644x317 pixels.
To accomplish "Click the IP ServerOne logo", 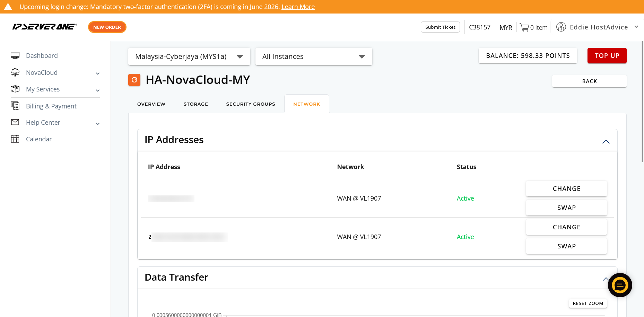I will click(x=45, y=27).
